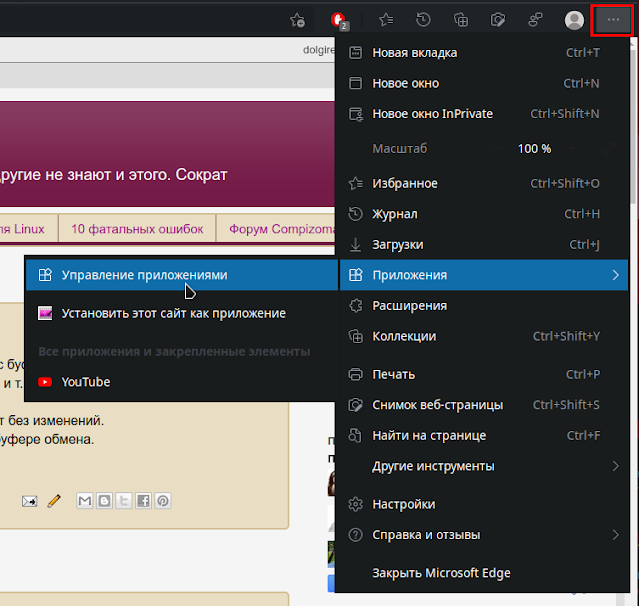Click the add-to-favorites star icon
The image size is (639, 606).
(297, 20)
